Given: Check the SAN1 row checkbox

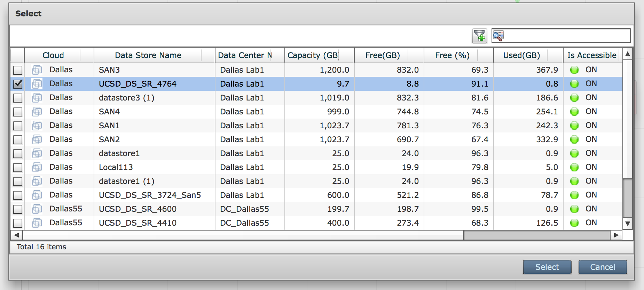Looking at the screenshot, I should pos(18,126).
